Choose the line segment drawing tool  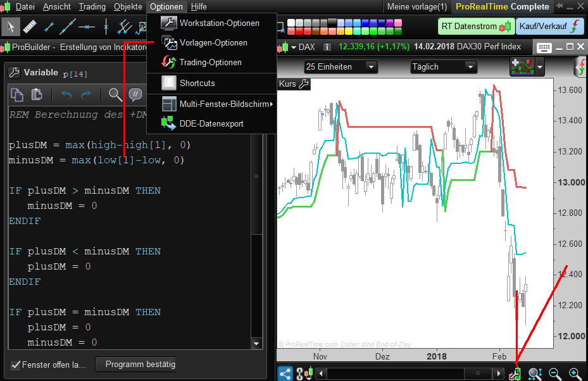click(x=49, y=27)
